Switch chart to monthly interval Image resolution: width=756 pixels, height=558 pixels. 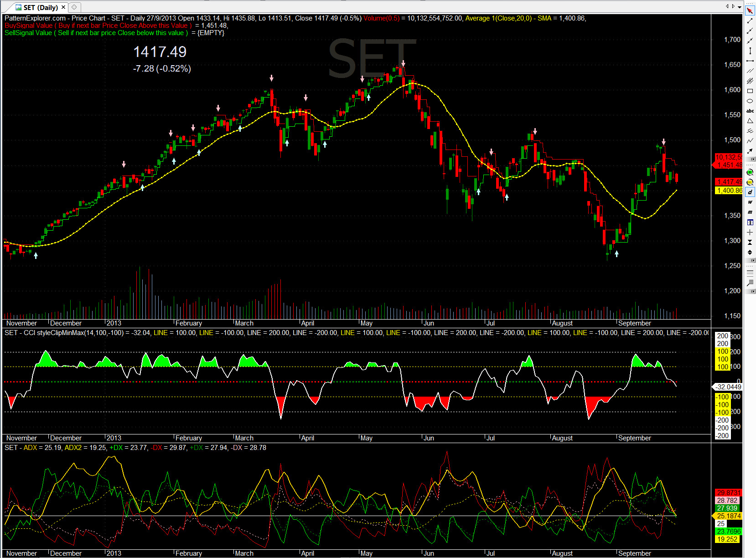click(750, 212)
